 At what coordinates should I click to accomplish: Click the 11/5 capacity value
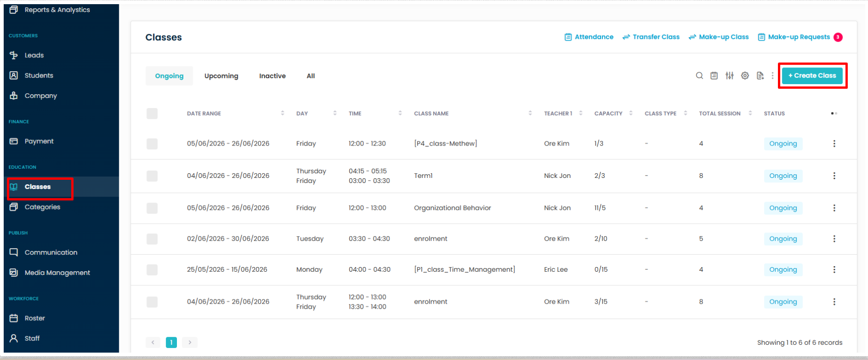[x=600, y=208]
